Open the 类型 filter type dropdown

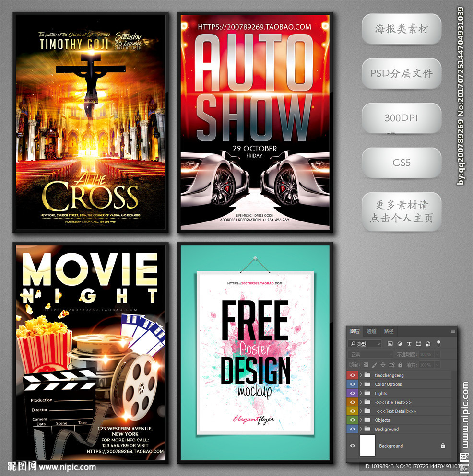click(365, 344)
